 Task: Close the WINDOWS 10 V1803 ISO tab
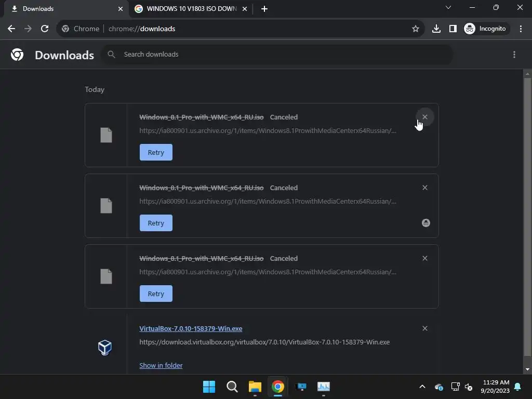coord(245,9)
